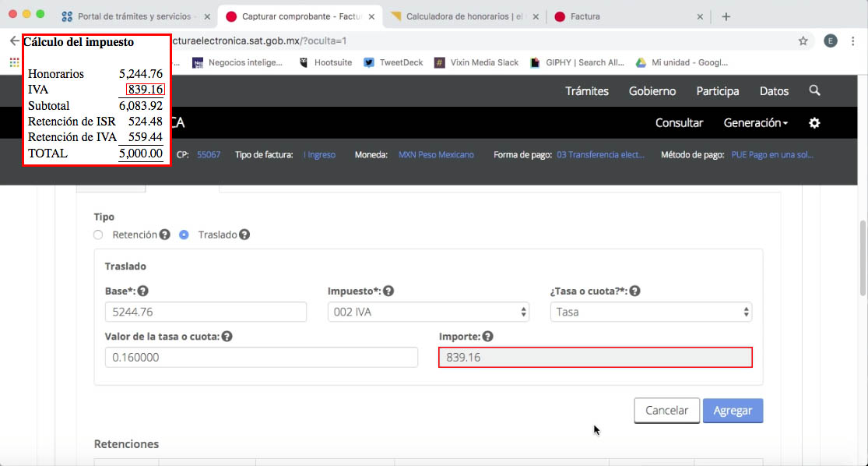Click the Cancelar button

pyautogui.click(x=667, y=411)
